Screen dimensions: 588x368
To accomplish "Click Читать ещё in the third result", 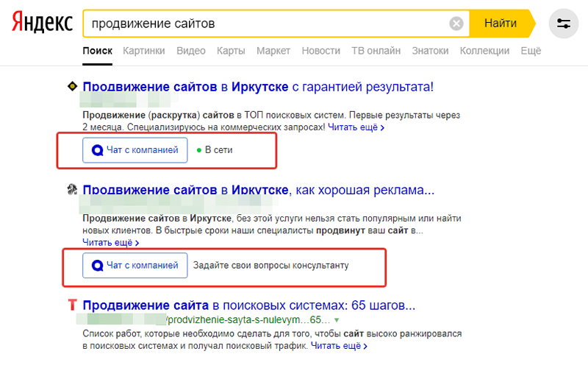I will click(x=339, y=346).
